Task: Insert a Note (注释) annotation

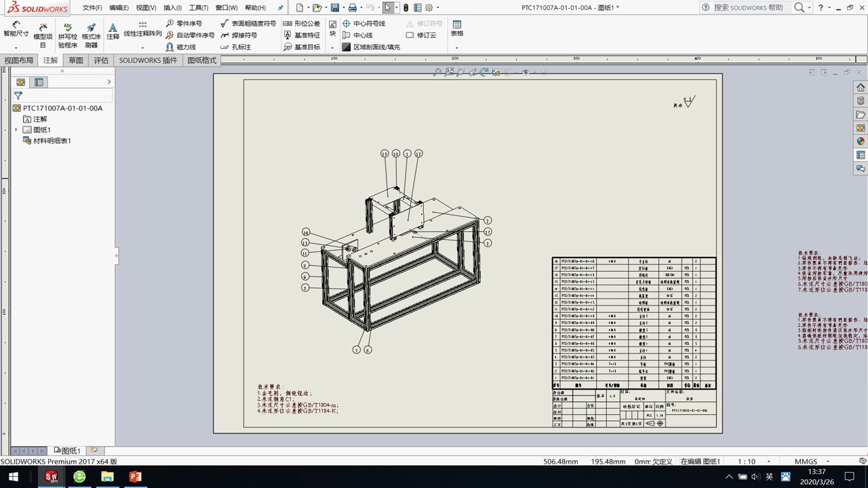Action: click(113, 31)
